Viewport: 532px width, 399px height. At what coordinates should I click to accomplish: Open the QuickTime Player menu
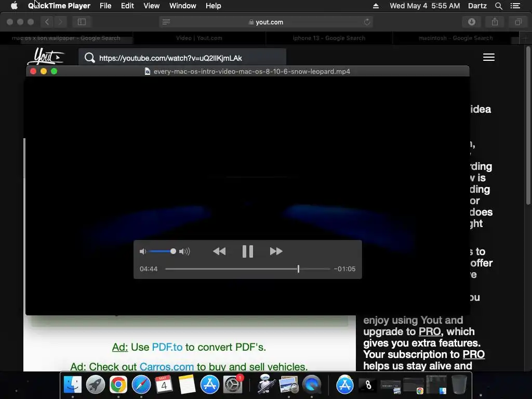point(59,6)
